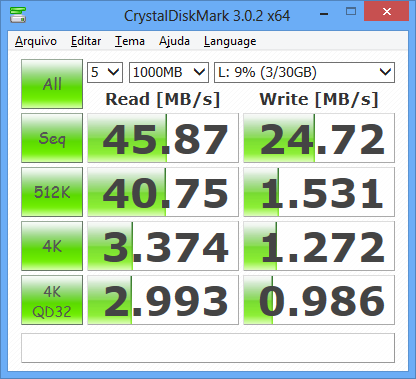Expand the test size dropdown showing 1000MB
This screenshot has height=379, width=416.
[169, 72]
